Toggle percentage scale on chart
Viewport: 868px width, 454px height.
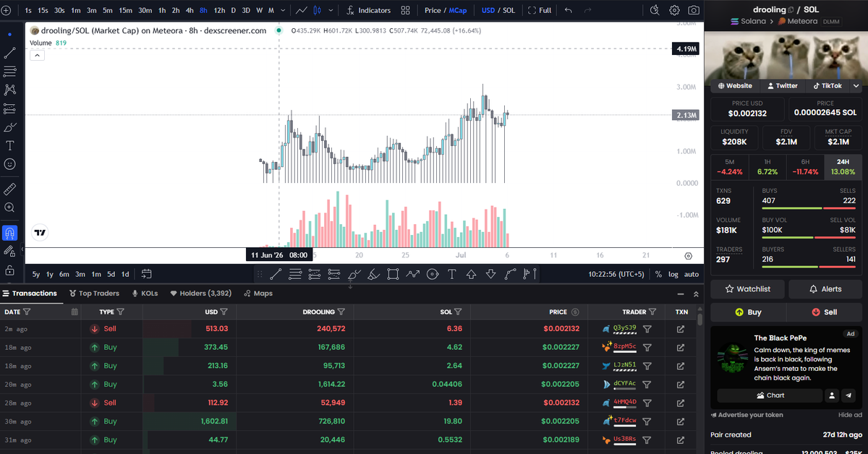(658, 274)
